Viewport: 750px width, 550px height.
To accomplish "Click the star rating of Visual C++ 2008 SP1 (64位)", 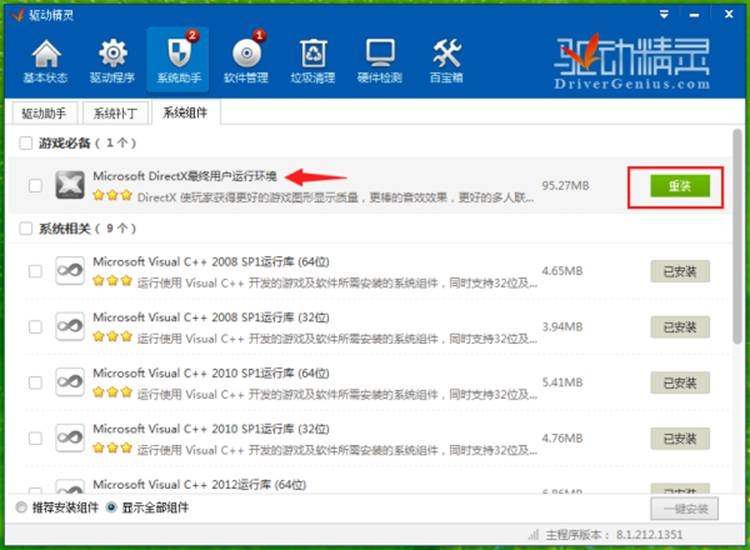I will coord(112,280).
